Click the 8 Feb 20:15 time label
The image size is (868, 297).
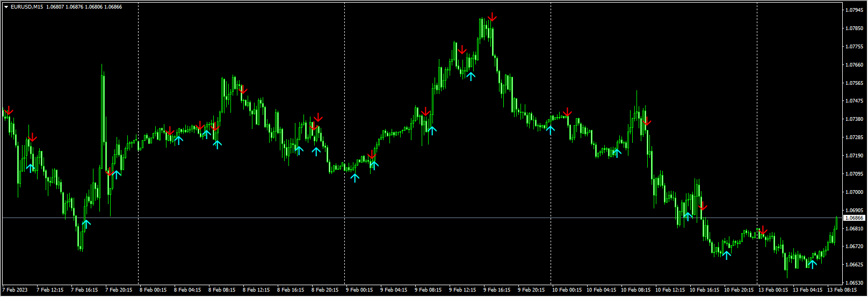click(x=325, y=290)
